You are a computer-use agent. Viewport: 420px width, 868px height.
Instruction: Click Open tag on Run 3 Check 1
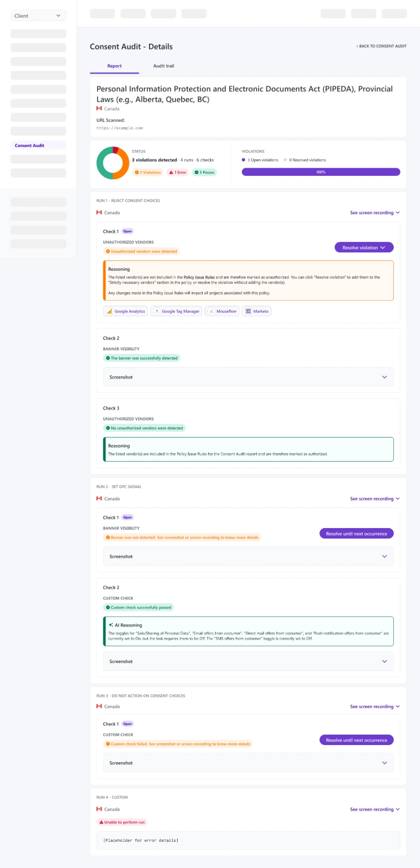(127, 724)
